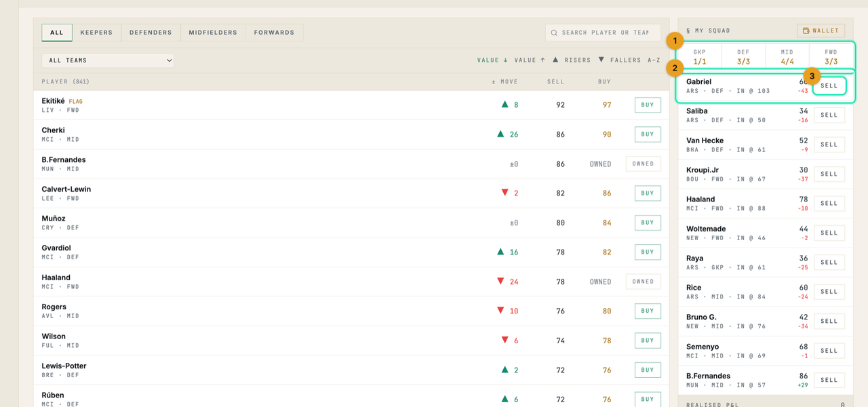Switch to the DEFENDERS tab
This screenshot has width=868, height=407.
[x=151, y=33]
